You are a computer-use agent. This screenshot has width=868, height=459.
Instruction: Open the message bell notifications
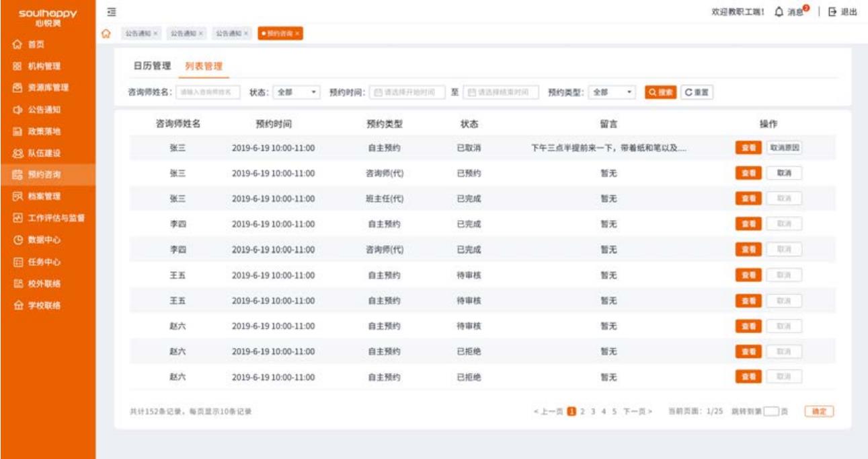click(779, 12)
